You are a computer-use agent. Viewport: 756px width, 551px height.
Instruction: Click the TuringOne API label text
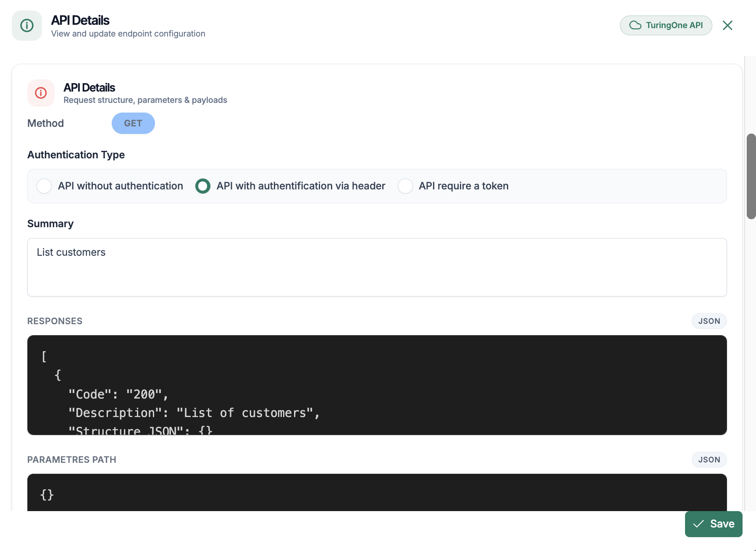pos(674,25)
